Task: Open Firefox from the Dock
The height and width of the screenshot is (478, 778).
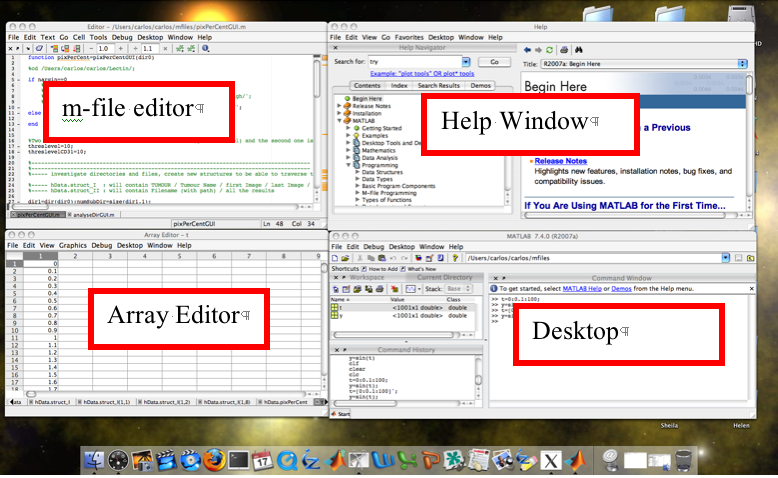Action: click(x=214, y=460)
